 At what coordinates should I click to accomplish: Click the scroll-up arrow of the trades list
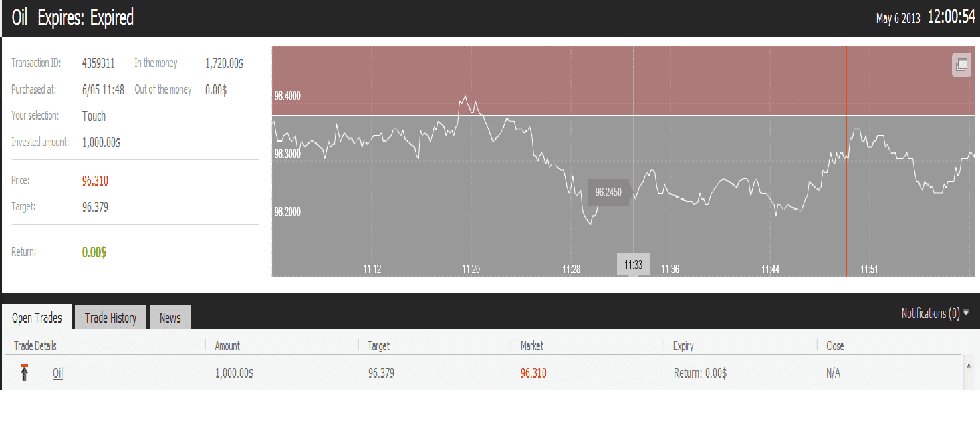point(969,366)
